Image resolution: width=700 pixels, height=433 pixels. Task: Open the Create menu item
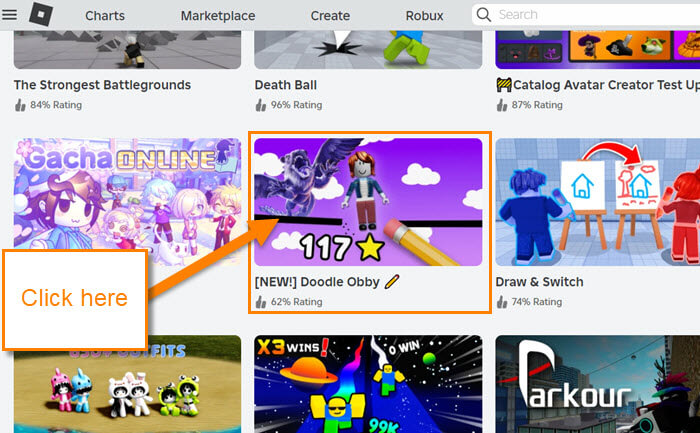(330, 16)
